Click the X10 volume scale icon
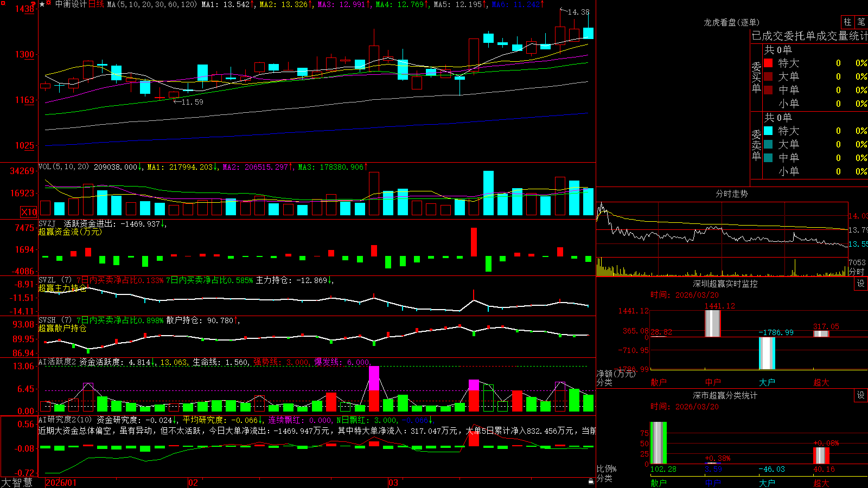The width and height of the screenshot is (868, 488). pyautogui.click(x=29, y=212)
